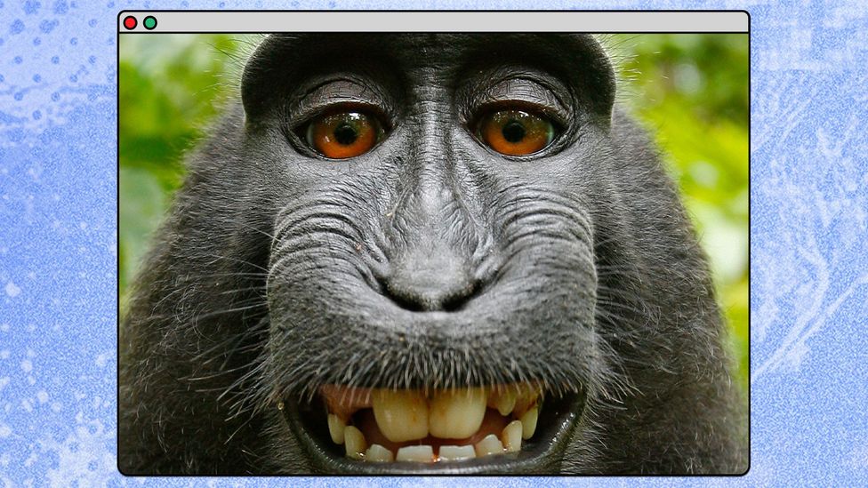Click the gray window title bar
The width and height of the screenshot is (868, 488).
click(433, 22)
